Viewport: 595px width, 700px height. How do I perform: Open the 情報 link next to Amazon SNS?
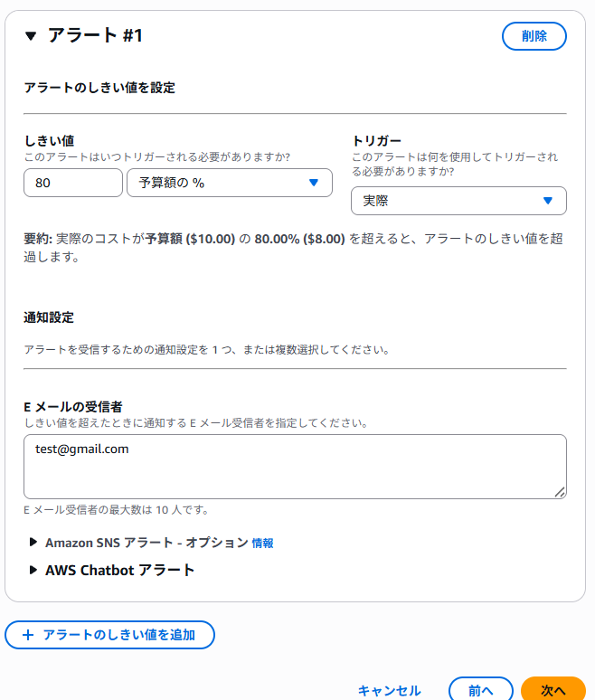coord(262,544)
